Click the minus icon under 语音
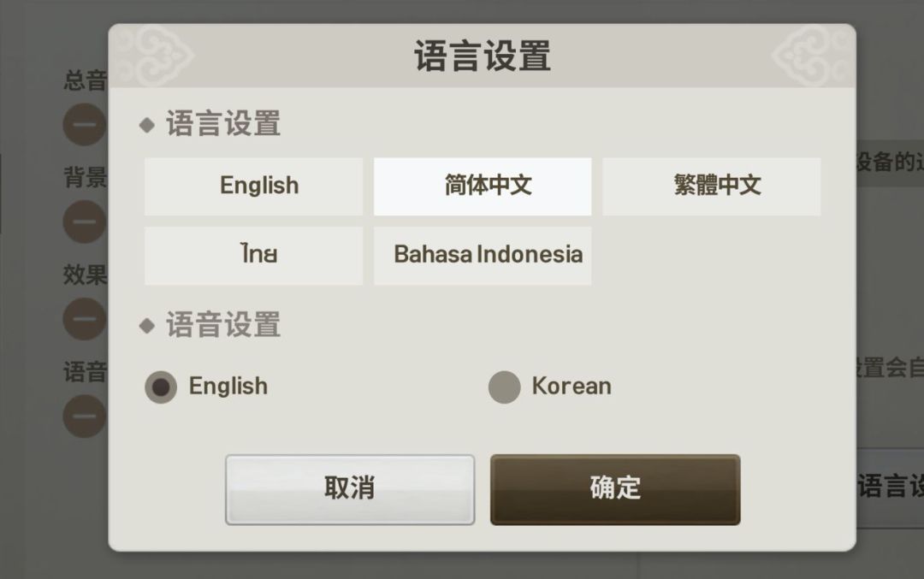The image size is (924, 579). tap(84, 417)
